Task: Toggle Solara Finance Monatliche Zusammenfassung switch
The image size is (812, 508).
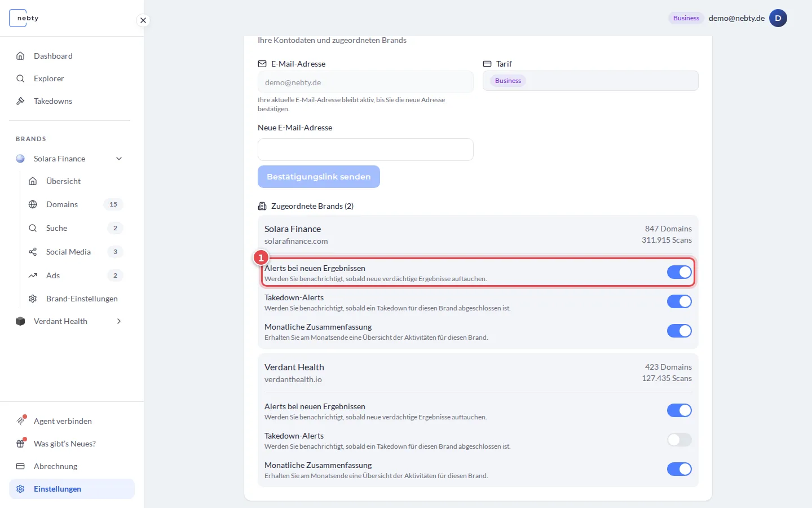Action: coord(679,331)
